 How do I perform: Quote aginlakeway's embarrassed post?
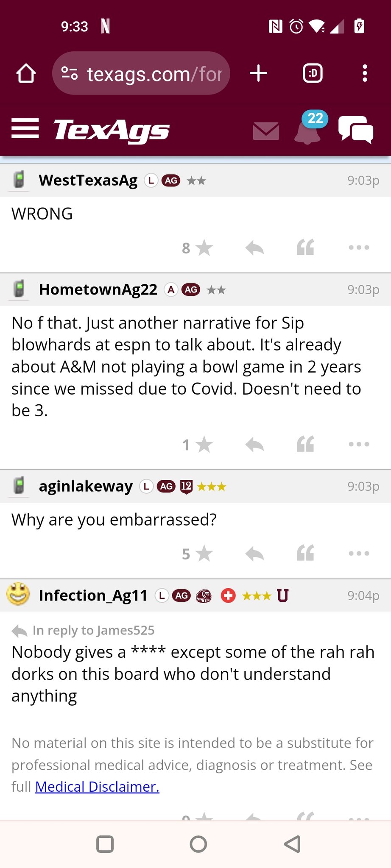click(x=305, y=553)
